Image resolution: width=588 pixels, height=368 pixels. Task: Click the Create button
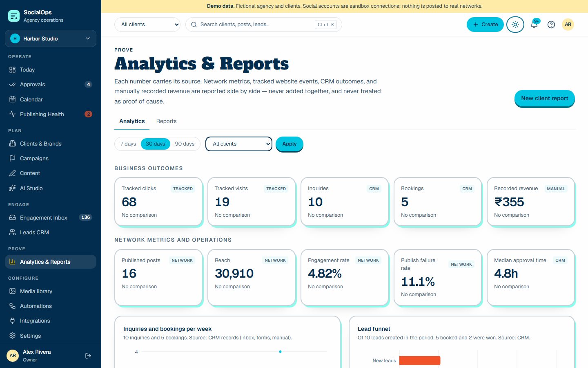(x=485, y=25)
